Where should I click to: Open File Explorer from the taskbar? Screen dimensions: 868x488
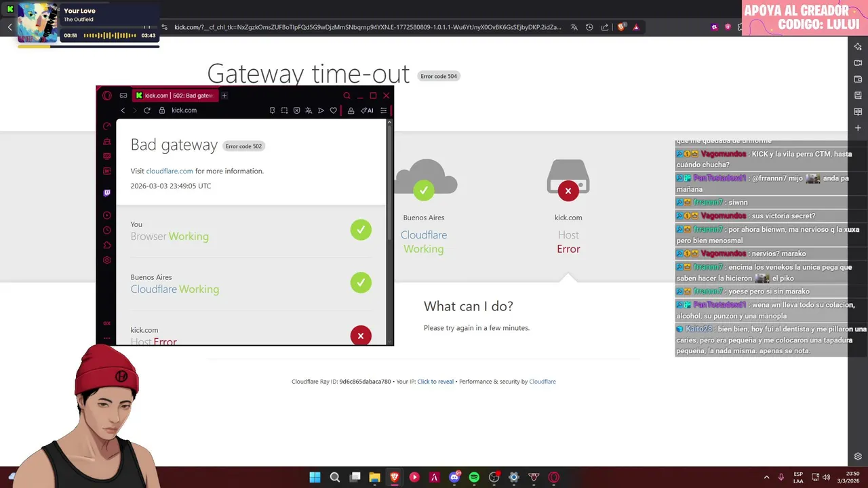(x=374, y=477)
